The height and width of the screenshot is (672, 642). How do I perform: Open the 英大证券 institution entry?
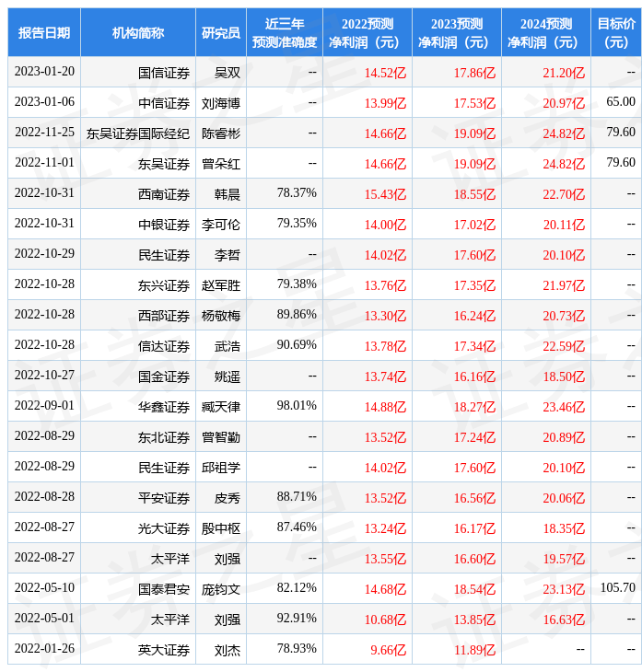point(164,650)
